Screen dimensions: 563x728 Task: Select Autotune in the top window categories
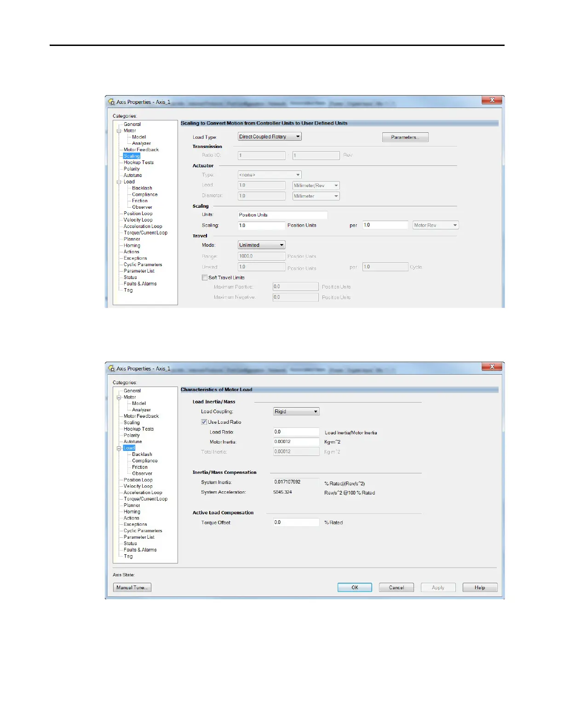(132, 175)
